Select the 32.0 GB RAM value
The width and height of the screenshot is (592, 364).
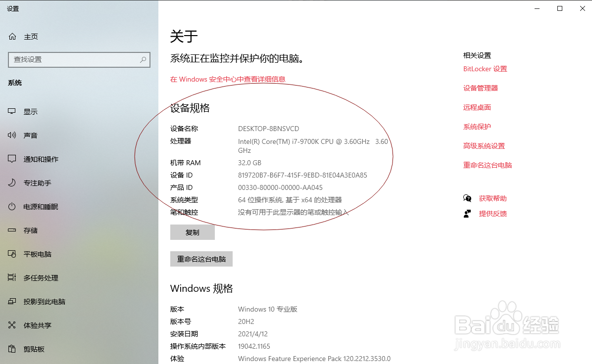(x=249, y=163)
